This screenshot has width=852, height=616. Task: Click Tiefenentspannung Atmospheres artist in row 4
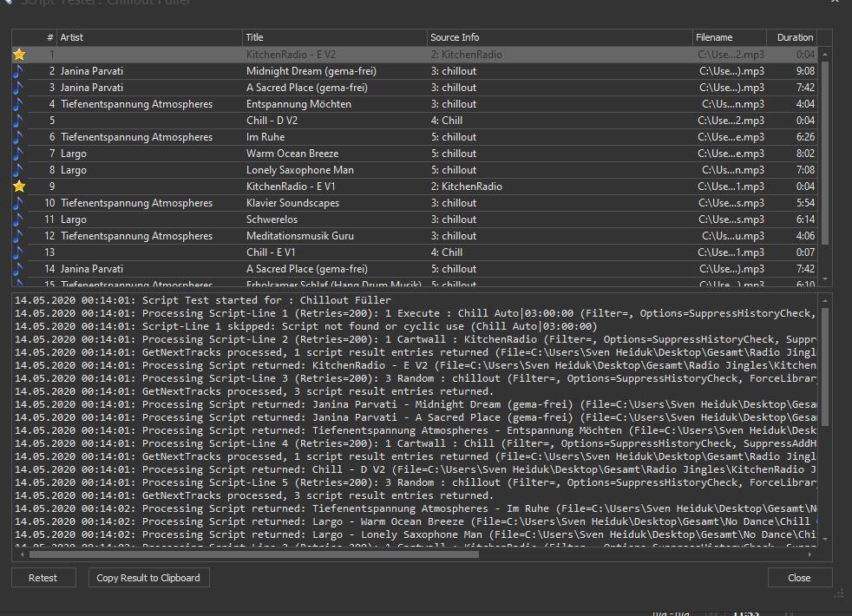pyautogui.click(x=136, y=104)
